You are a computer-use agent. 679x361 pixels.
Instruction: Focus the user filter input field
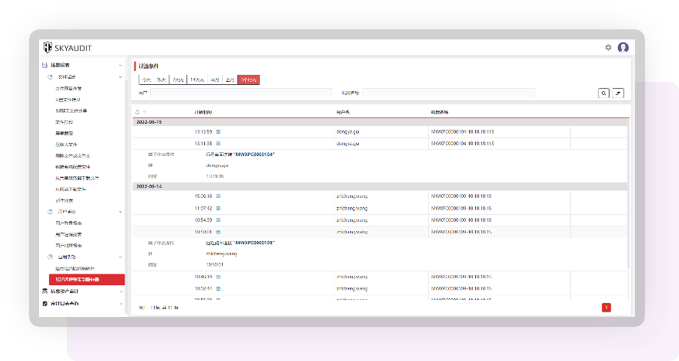(241, 93)
